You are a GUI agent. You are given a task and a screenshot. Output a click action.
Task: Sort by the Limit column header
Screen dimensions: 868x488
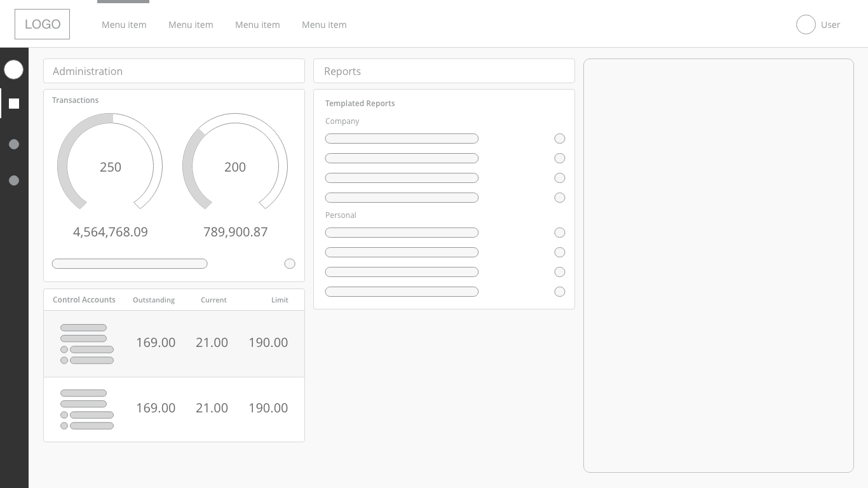(x=280, y=300)
